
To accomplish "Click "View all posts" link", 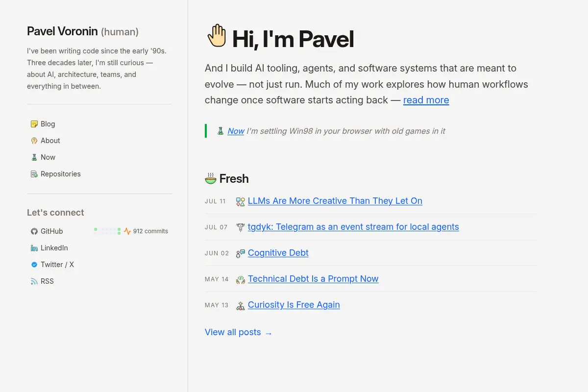I will pyautogui.click(x=238, y=332).
